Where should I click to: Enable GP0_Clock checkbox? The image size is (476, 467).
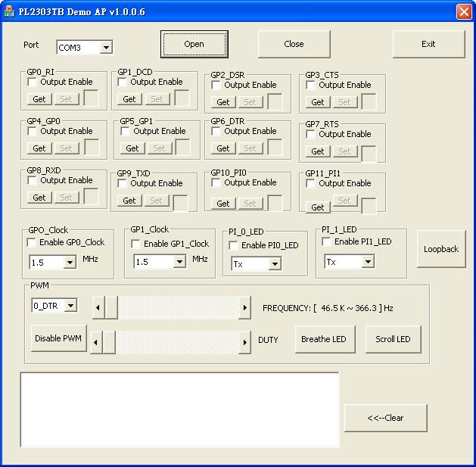coord(31,242)
